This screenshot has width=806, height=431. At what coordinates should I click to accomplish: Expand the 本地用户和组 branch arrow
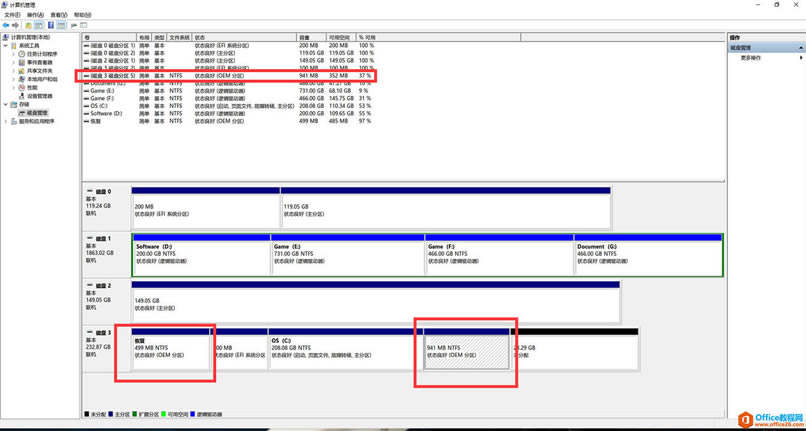tap(14, 79)
